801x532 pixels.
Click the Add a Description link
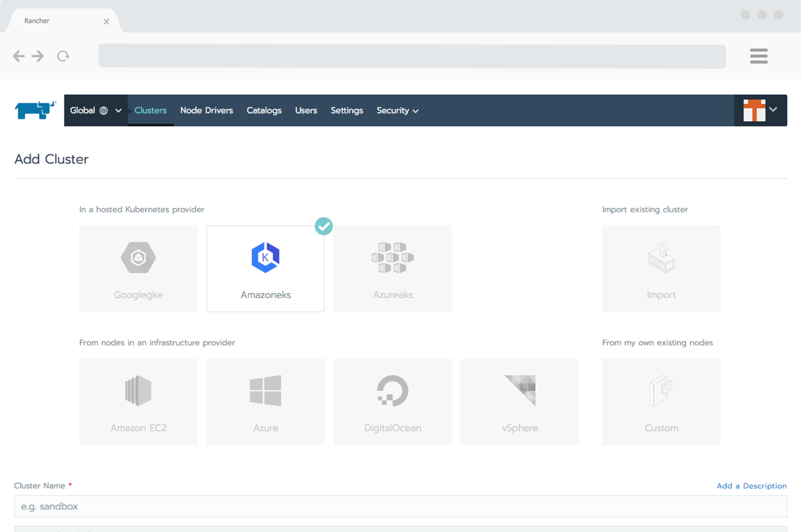point(752,486)
